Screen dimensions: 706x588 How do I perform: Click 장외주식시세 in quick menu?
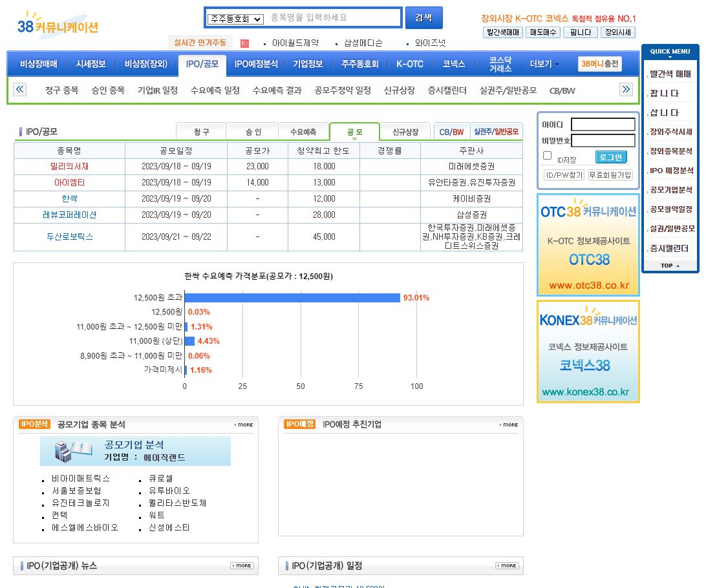point(671,132)
